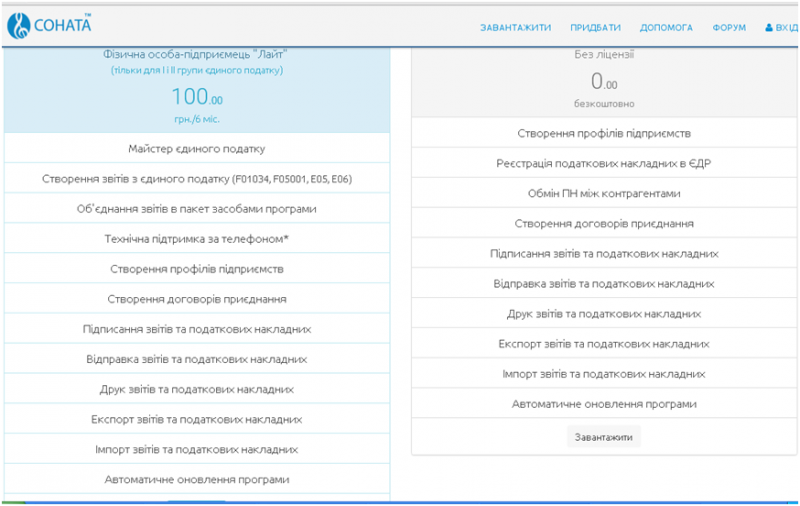This screenshot has width=800, height=506.
Task: Click "Реєстрація податкових накладних в ЄДР" row
Action: tap(603, 163)
